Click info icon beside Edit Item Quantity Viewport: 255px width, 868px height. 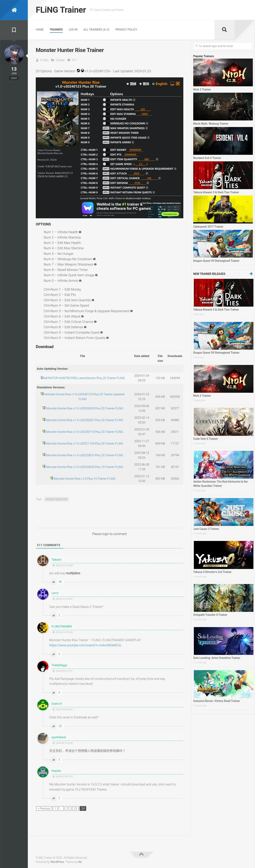pyautogui.click(x=93, y=300)
